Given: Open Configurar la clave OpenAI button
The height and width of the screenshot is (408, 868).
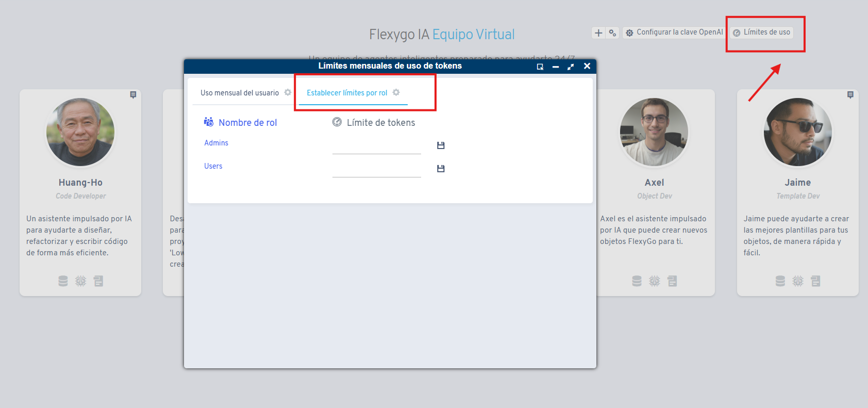Looking at the screenshot, I should (674, 32).
